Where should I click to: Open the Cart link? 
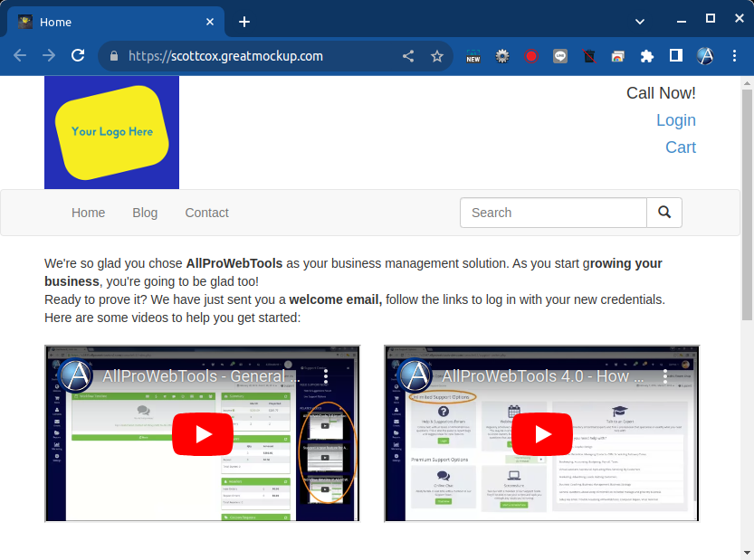pos(681,147)
